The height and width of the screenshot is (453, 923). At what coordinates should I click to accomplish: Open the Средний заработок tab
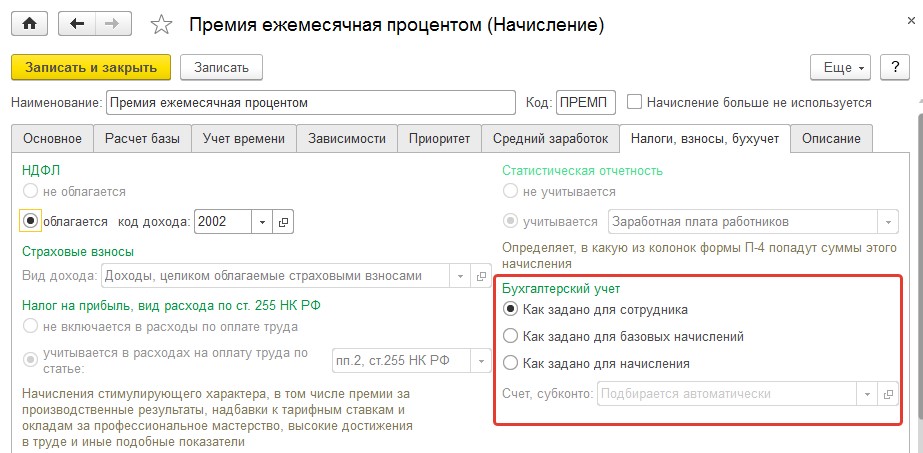550,139
